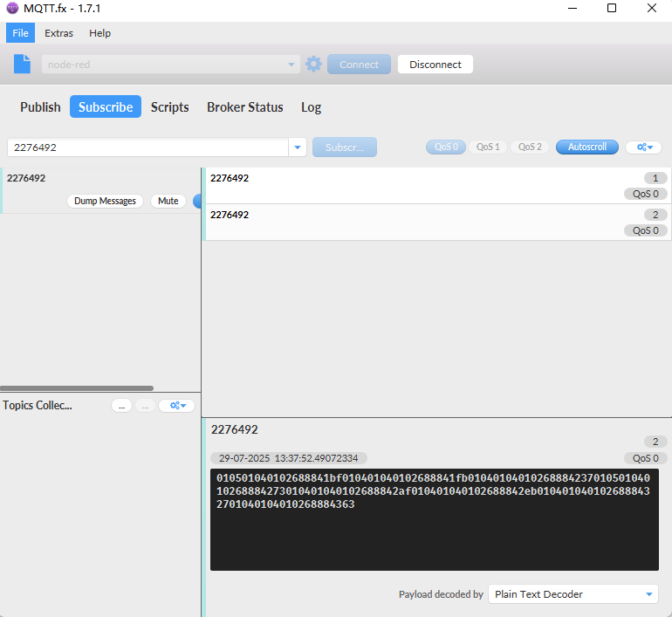Toggle Autoscroll for messages
The height and width of the screenshot is (617, 672).
tap(587, 147)
